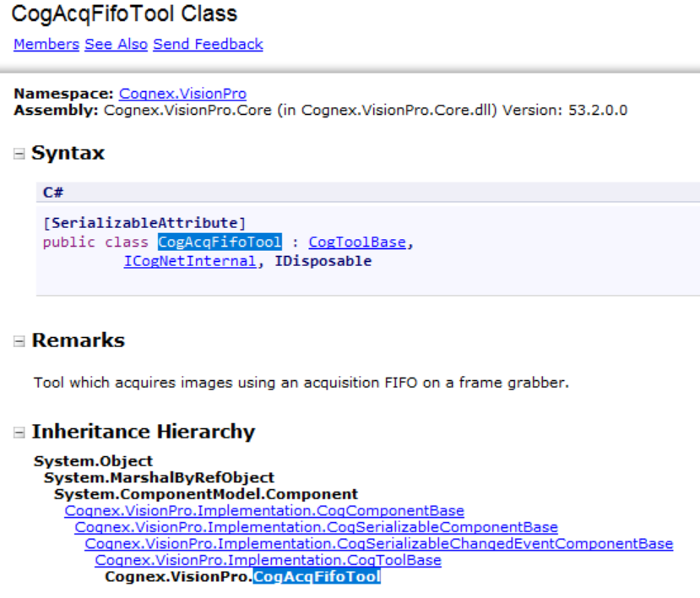The width and height of the screenshot is (700, 598).
Task: Click the SerializableAttribute text
Action: click(144, 223)
